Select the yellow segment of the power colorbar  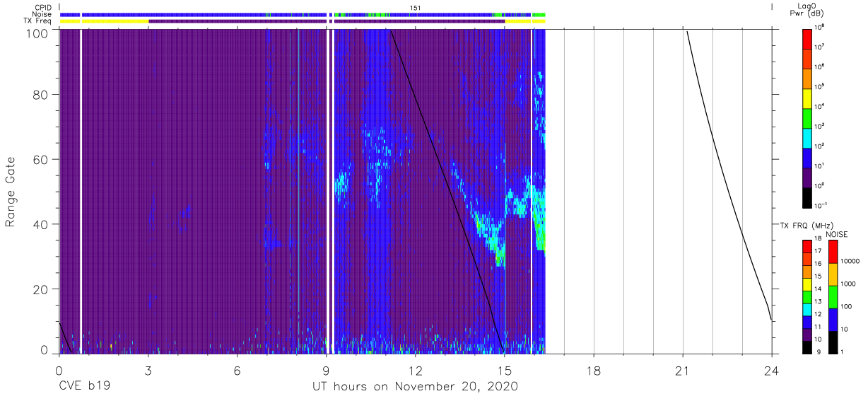(807, 98)
